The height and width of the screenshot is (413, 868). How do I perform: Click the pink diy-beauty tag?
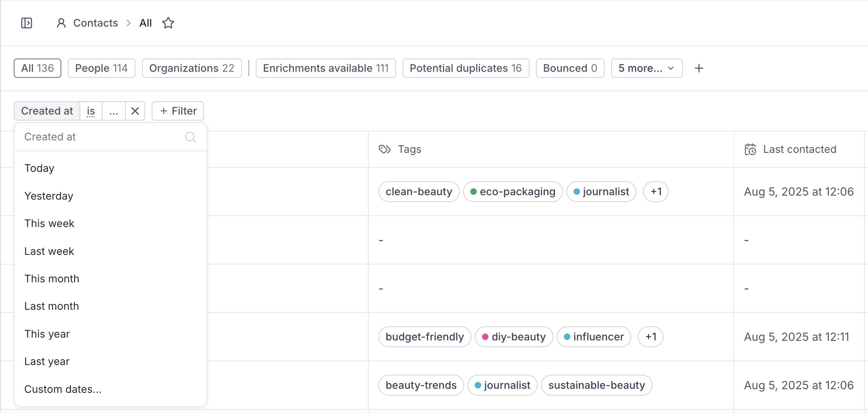click(514, 337)
